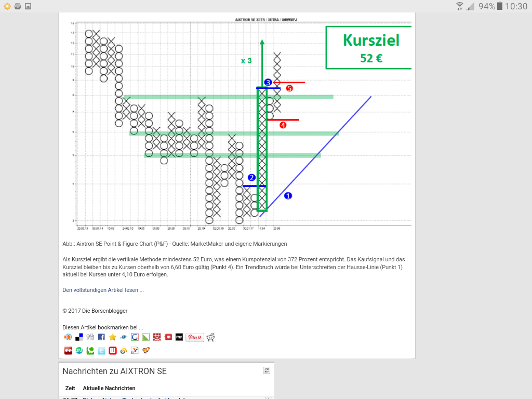The width and height of the screenshot is (532, 399).
Task: Click the chart caption 'Abb.: Aixtron SE Point & Figure Chart'
Action: [175, 244]
